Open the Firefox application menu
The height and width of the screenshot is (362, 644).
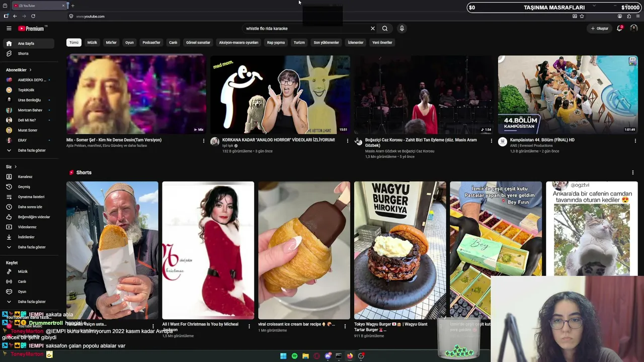(638, 16)
